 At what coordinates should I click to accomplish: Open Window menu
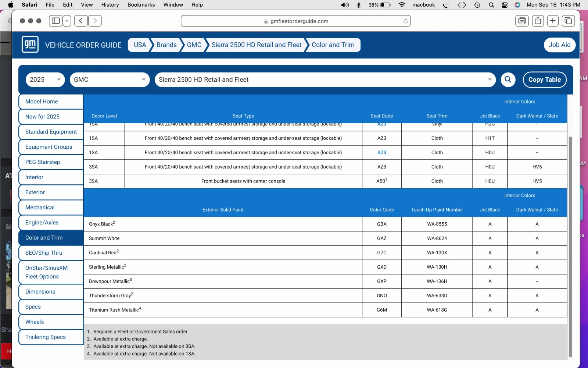tap(173, 5)
